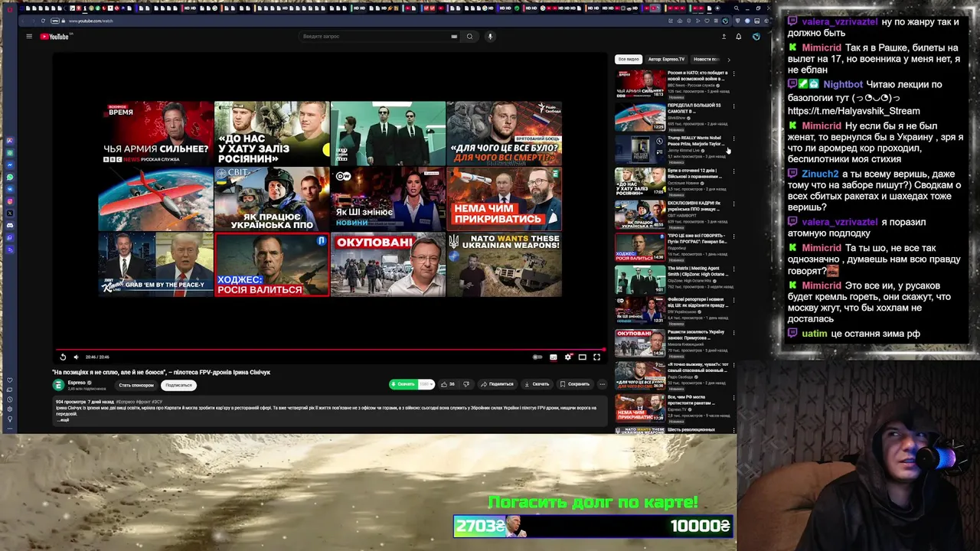Image resolution: width=980 pixels, height=551 pixels.
Task: Open sidebar video Россия и НАТО thumbnail
Action: pyautogui.click(x=640, y=84)
